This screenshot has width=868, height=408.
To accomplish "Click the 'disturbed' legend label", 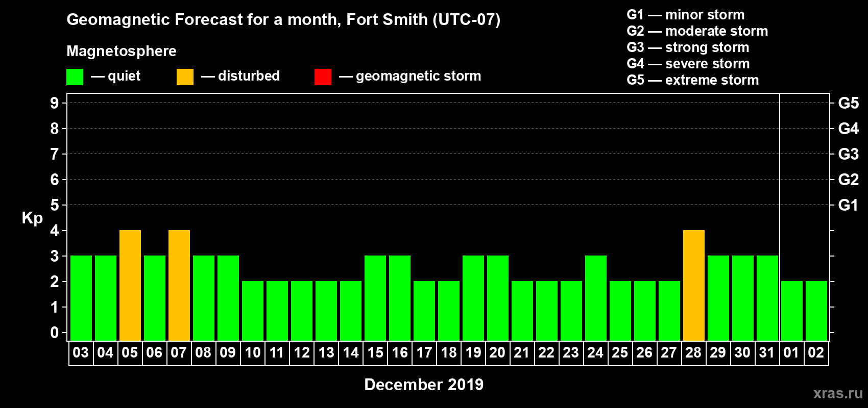I will (x=249, y=76).
